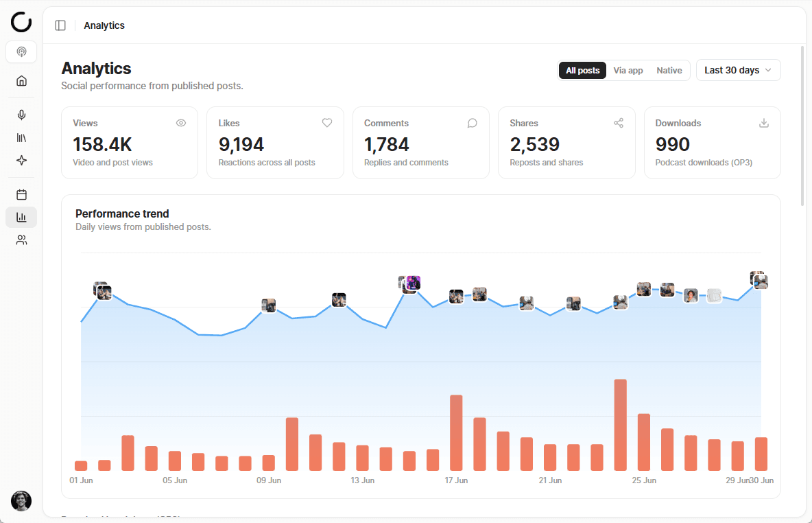Go to Home via the house icon
This screenshot has width=812, height=523.
coord(21,81)
